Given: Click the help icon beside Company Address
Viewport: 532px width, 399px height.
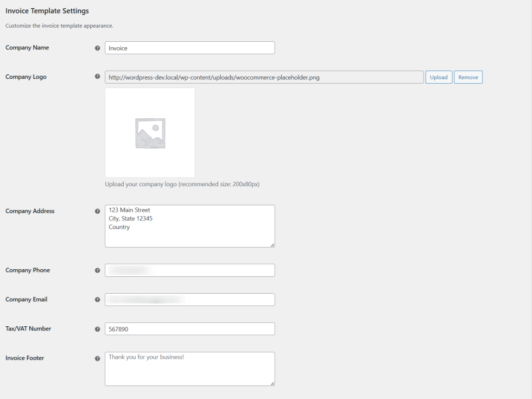Looking at the screenshot, I should tap(98, 211).
